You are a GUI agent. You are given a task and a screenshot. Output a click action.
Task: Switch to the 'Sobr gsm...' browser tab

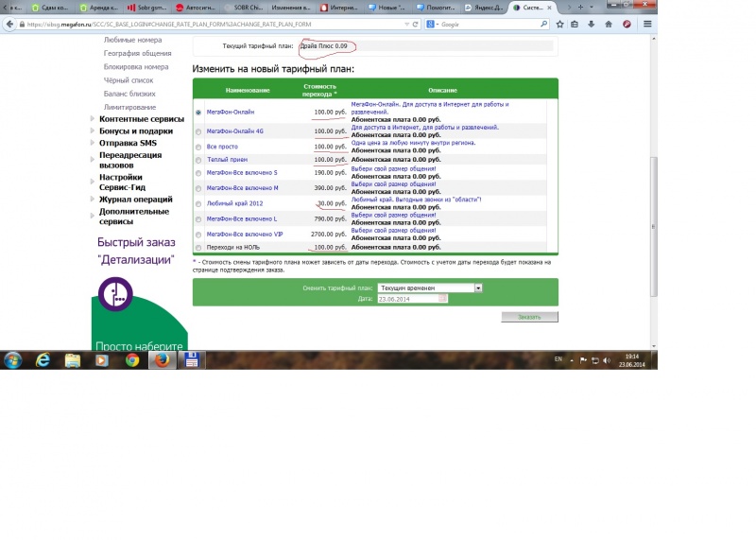147,8
